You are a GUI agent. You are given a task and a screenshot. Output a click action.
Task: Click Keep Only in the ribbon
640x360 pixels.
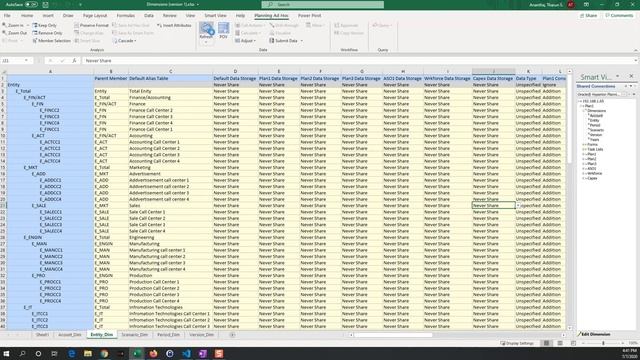coord(44,25)
